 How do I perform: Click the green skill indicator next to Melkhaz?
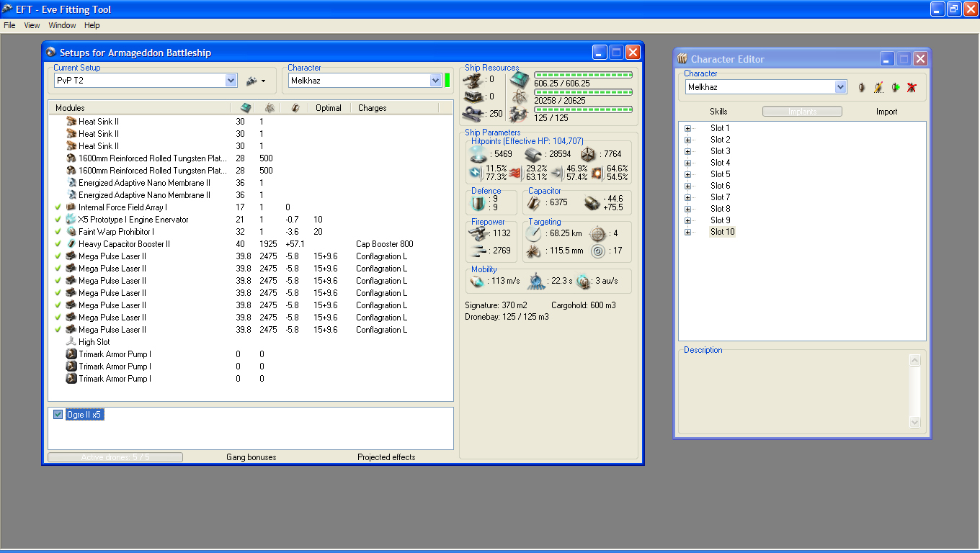coord(447,81)
